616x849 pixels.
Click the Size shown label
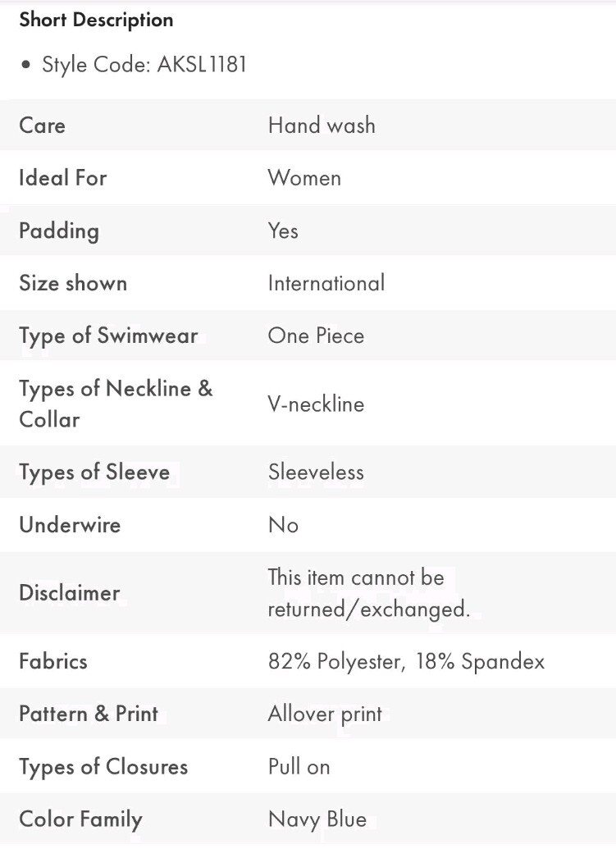click(73, 283)
